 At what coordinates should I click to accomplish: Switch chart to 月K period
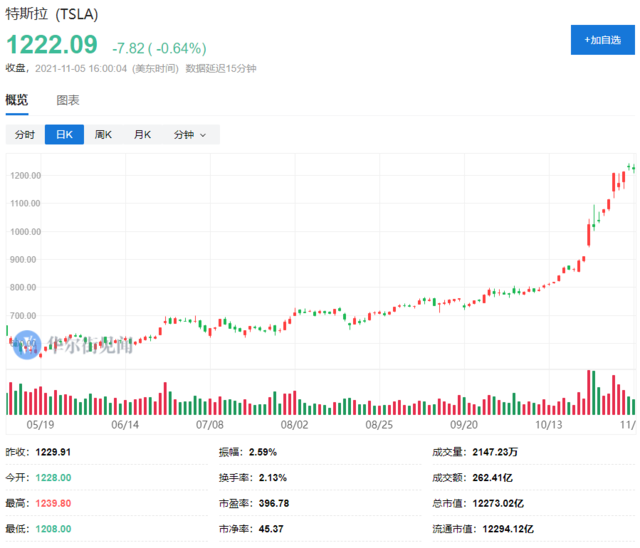point(142,135)
